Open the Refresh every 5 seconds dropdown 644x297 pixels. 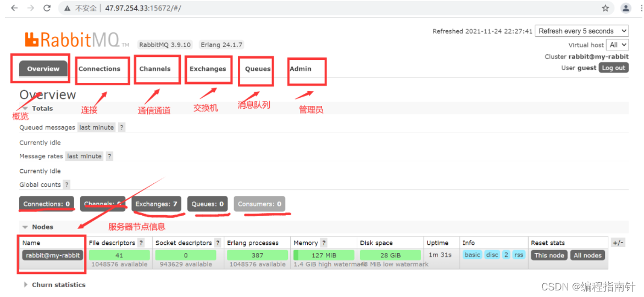581,31
